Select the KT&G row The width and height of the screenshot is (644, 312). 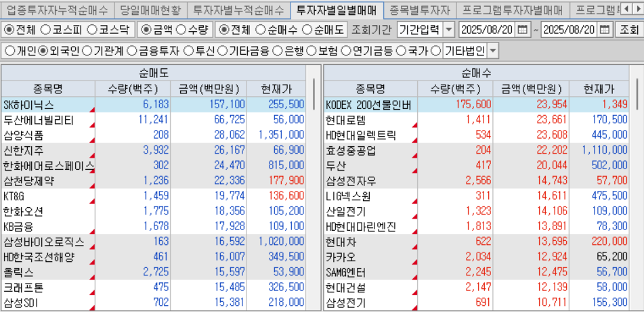point(154,196)
